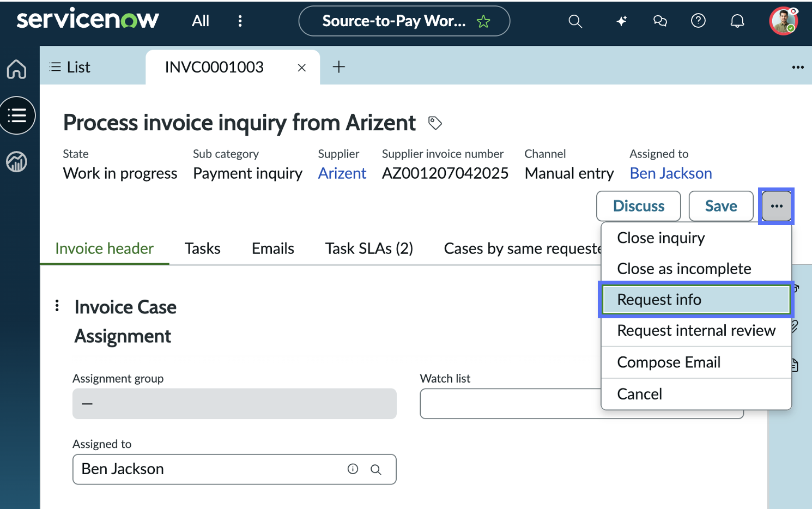Open the Emails tab
The height and width of the screenshot is (509, 812).
tap(273, 249)
